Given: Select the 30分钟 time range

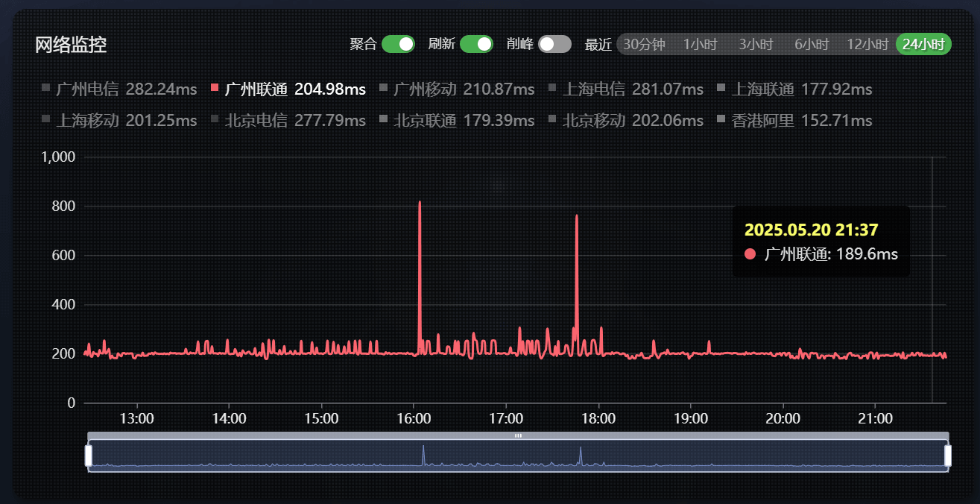Looking at the screenshot, I should point(643,45).
